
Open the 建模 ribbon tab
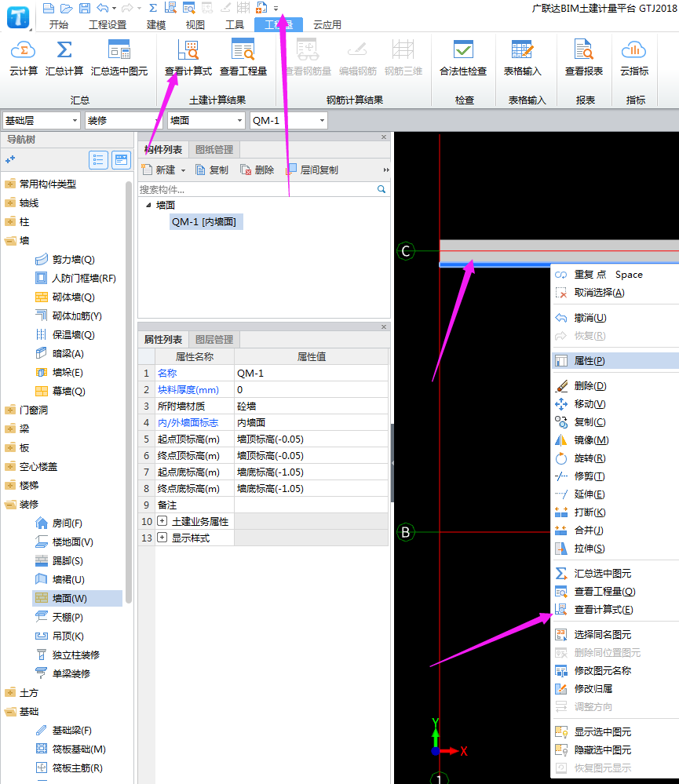pos(156,24)
